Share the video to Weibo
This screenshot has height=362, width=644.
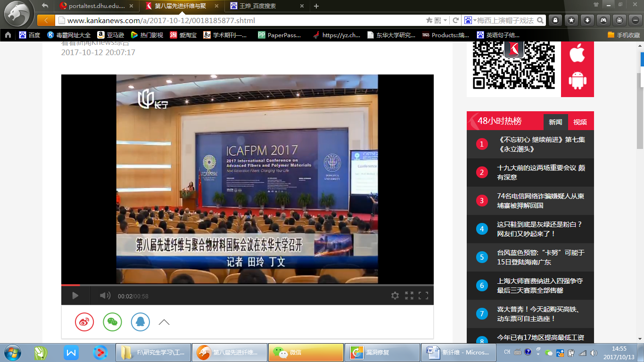pos(84,322)
